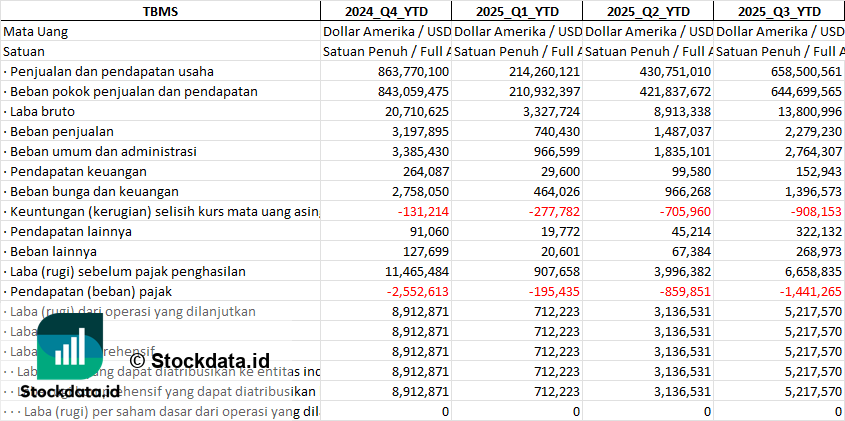
Task: Select the 2025_Q2_YTD column header
Action: (x=648, y=11)
